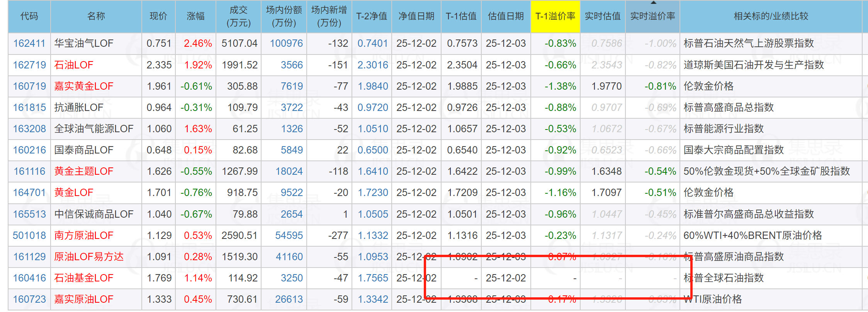This screenshot has width=868, height=312.
Task: Click the sort arrow above 实时溢价率 header
Action: pos(653,3)
